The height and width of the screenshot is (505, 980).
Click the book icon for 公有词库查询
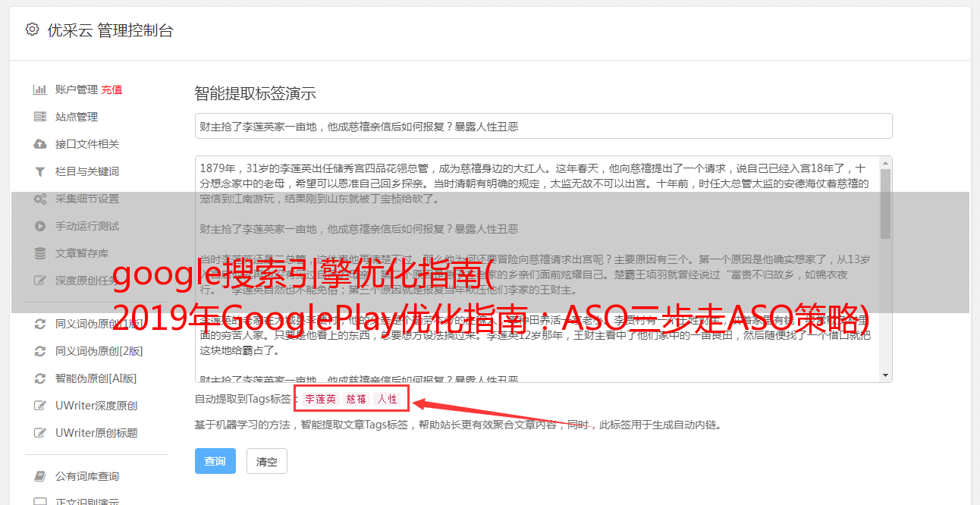click(40, 476)
